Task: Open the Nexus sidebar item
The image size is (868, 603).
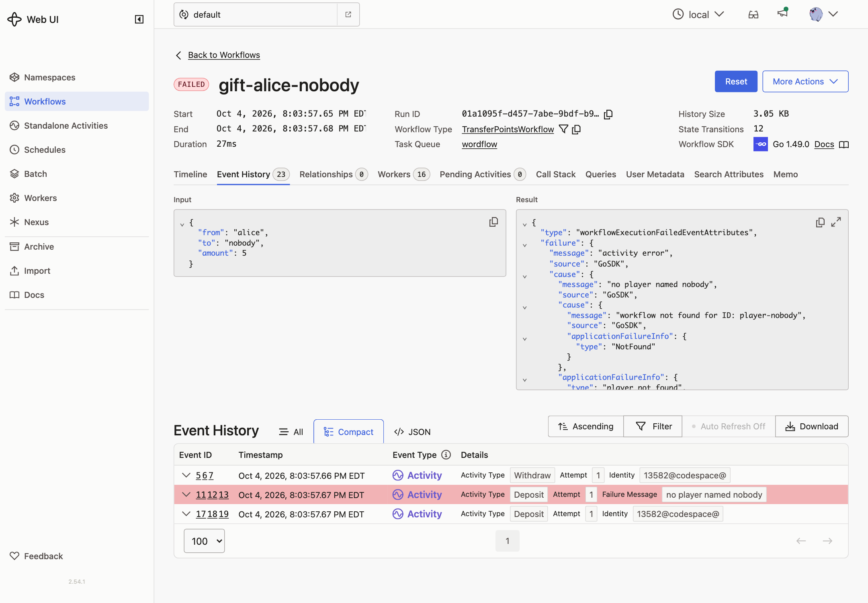Action: click(77, 222)
